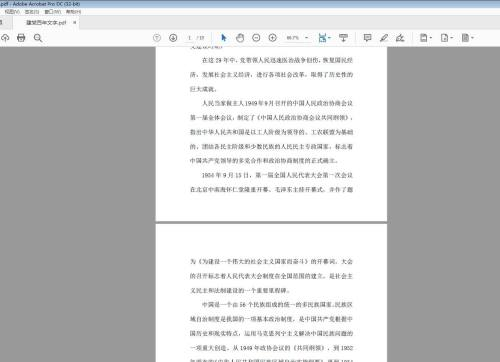Screen dimensions: 500x362
Task: Open the zoom percentage dropdown arrow
Action: (x=307, y=38)
